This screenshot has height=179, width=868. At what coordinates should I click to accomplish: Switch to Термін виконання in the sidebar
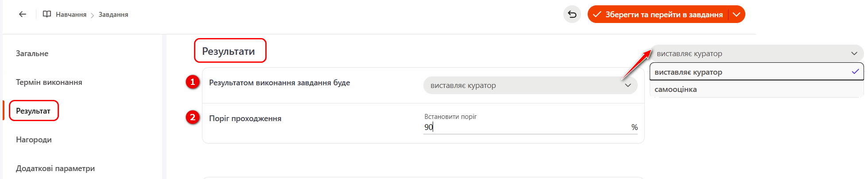tap(49, 82)
